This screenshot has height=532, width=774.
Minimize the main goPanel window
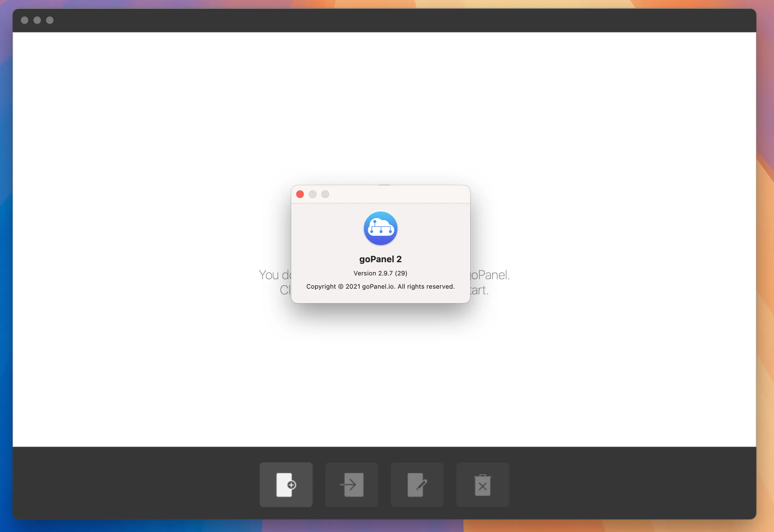[x=37, y=20]
